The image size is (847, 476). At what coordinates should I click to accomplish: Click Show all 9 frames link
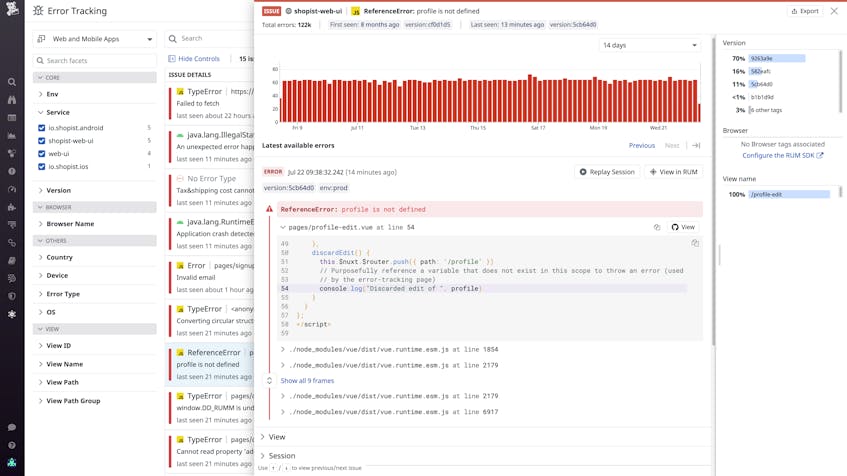(307, 380)
